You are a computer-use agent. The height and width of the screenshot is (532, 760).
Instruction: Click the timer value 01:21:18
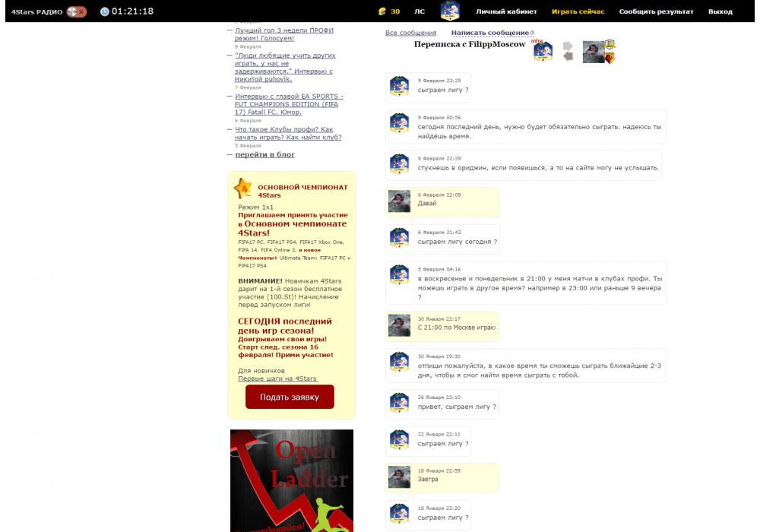132,11
